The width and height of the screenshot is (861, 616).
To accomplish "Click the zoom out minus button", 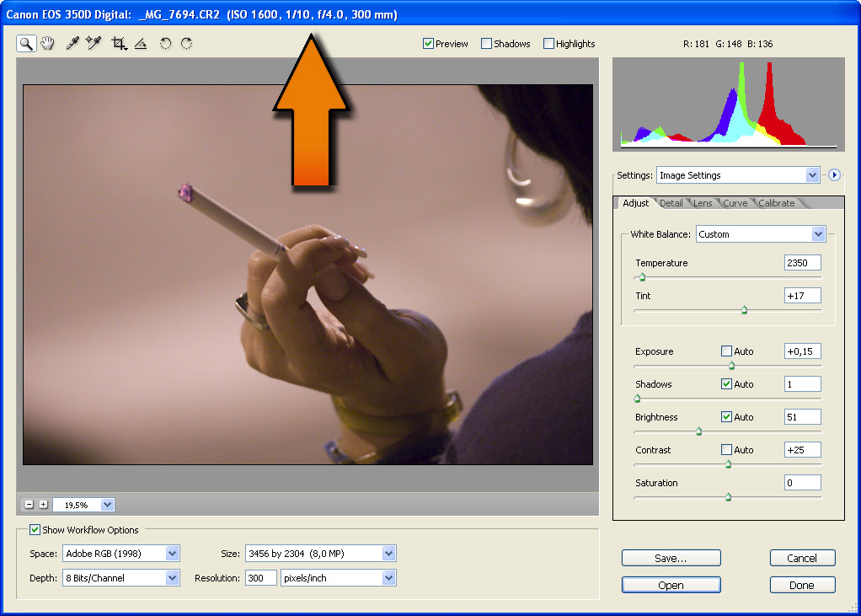I will 29,505.
